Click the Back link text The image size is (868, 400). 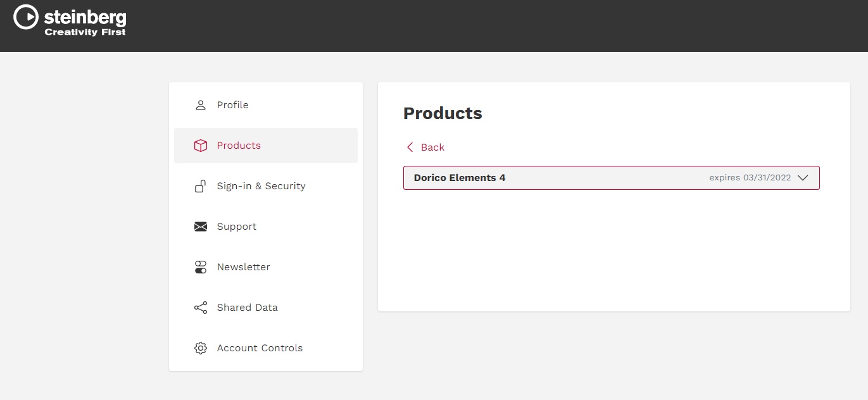coord(432,147)
